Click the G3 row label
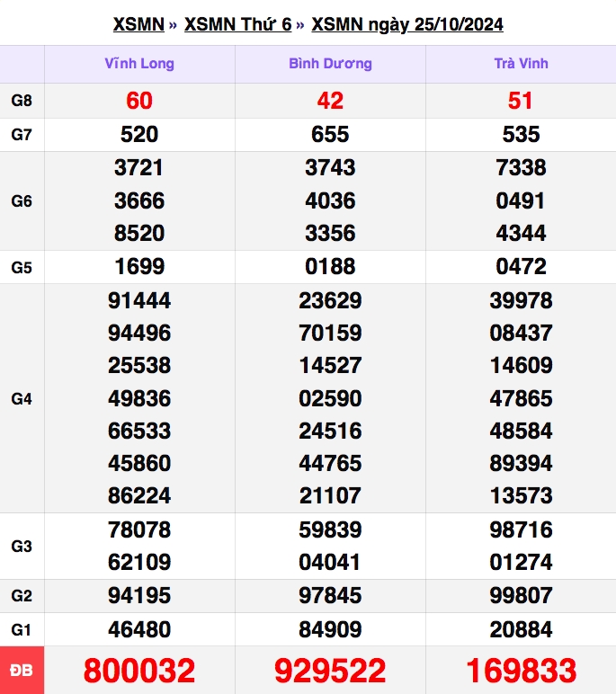This screenshot has width=616, height=694. click(x=22, y=547)
